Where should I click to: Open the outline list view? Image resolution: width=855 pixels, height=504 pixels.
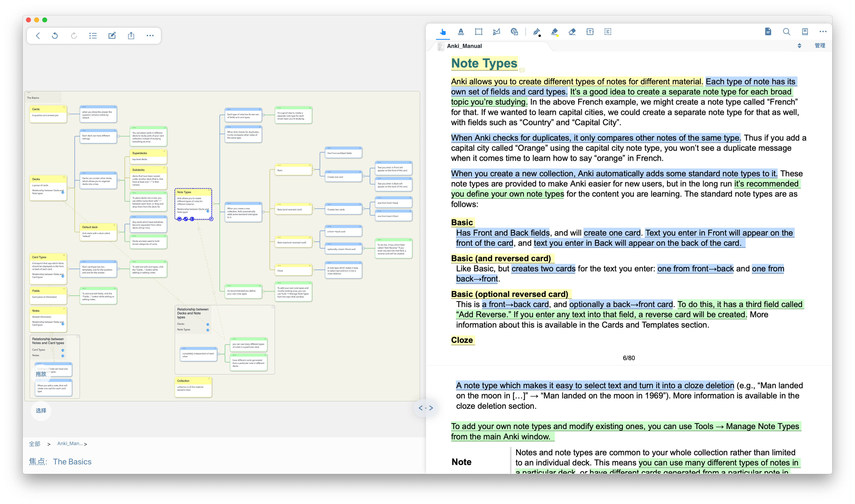tap(93, 36)
